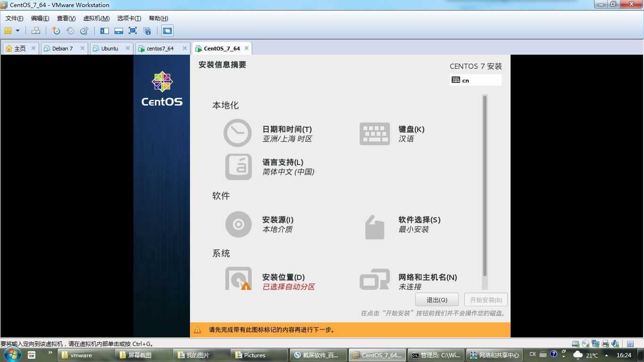Click the orange warning message bar

pos(350,330)
